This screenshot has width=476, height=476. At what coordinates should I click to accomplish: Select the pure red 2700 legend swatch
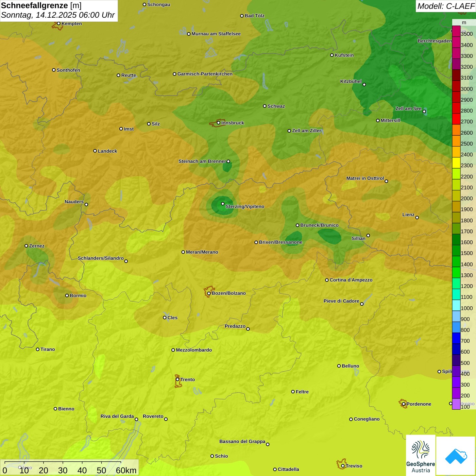(456, 119)
